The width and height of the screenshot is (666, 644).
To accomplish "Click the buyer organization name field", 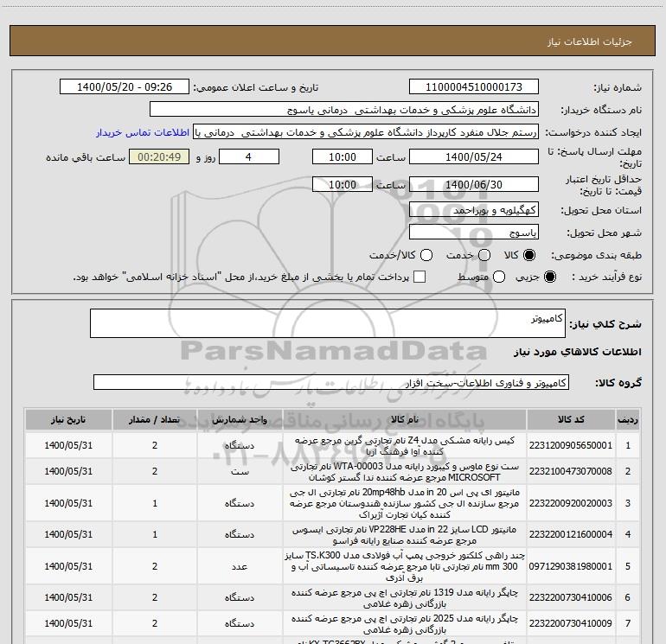I will click(344, 110).
